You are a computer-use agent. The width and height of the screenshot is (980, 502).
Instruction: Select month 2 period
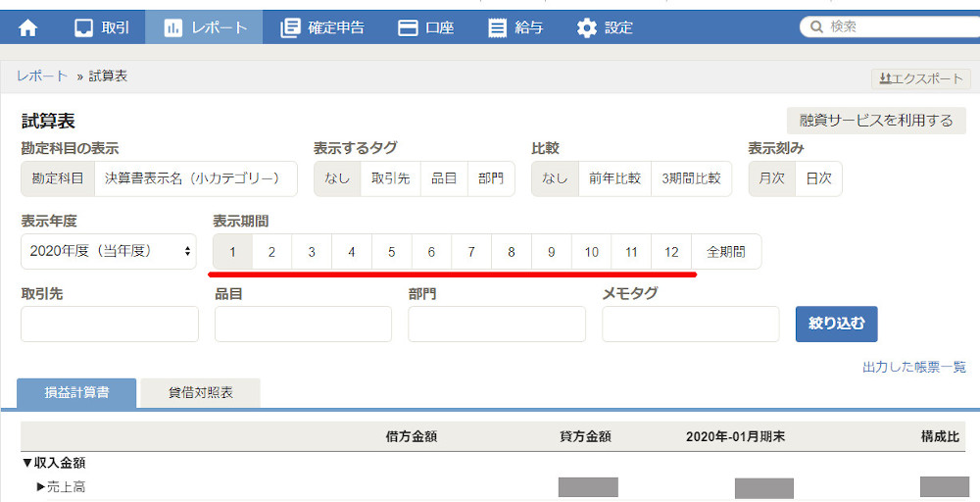pyautogui.click(x=271, y=252)
